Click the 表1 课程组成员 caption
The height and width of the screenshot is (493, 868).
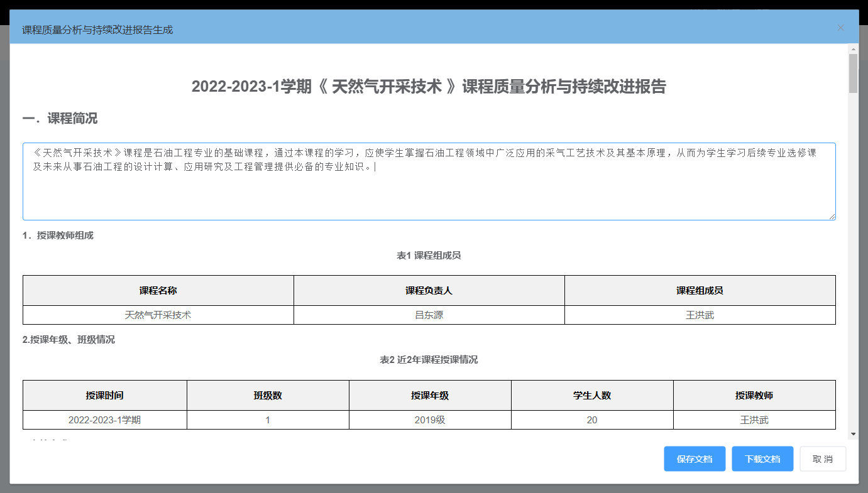tap(429, 256)
